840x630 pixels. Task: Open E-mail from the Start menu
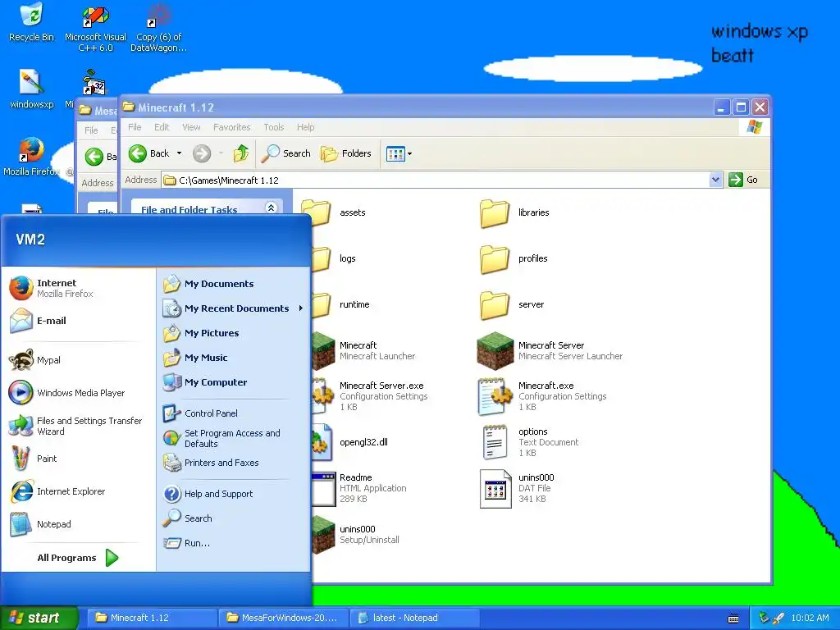[x=78, y=321]
